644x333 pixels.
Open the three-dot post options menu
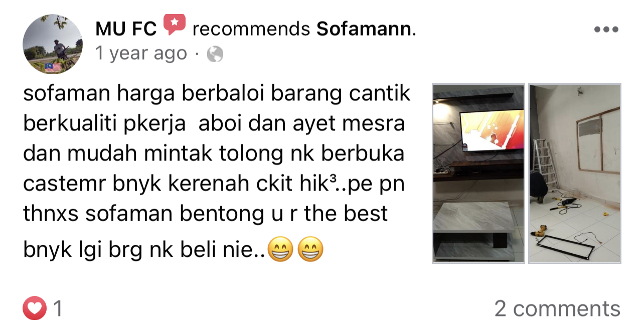[x=606, y=30]
